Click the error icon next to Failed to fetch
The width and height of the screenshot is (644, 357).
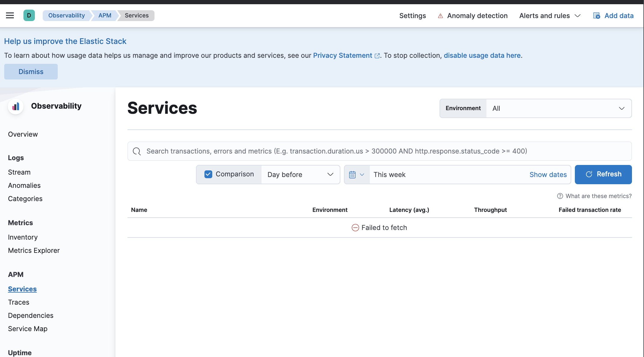point(356,228)
